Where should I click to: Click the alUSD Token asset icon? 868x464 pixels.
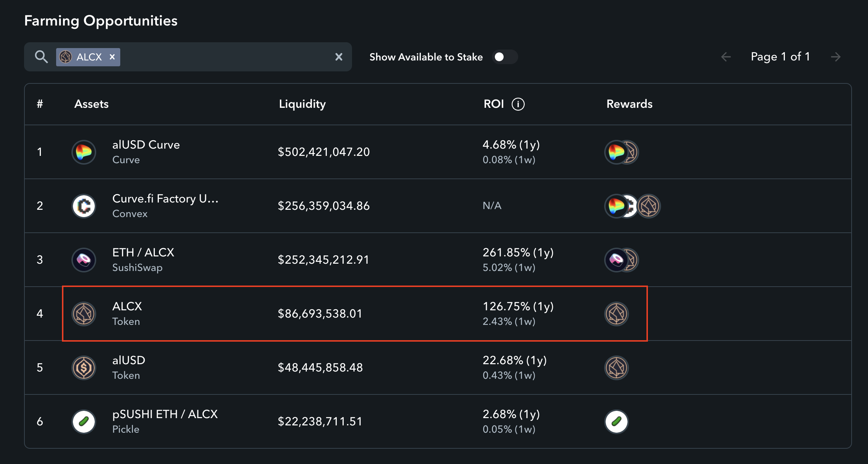pyautogui.click(x=84, y=367)
